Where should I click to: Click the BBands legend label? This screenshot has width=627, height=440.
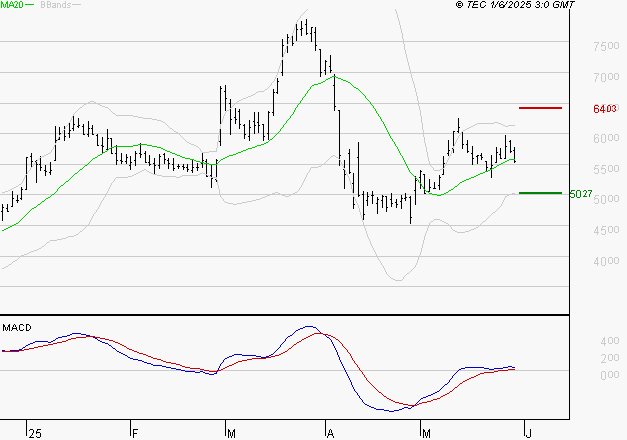[x=59, y=6]
